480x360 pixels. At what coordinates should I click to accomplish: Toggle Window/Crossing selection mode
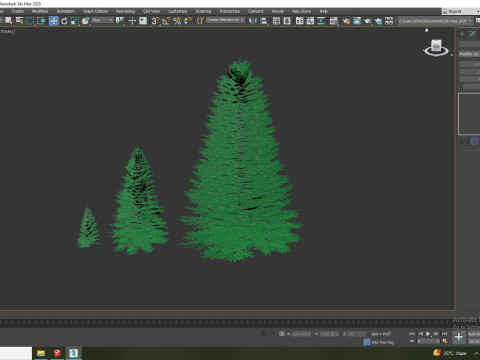(41, 21)
